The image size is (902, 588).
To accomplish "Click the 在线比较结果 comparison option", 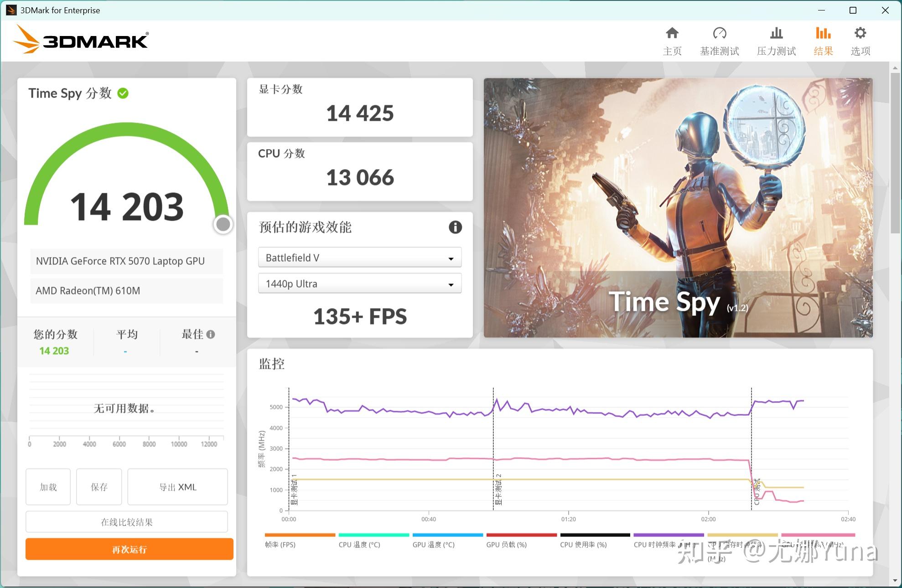I will pyautogui.click(x=127, y=521).
